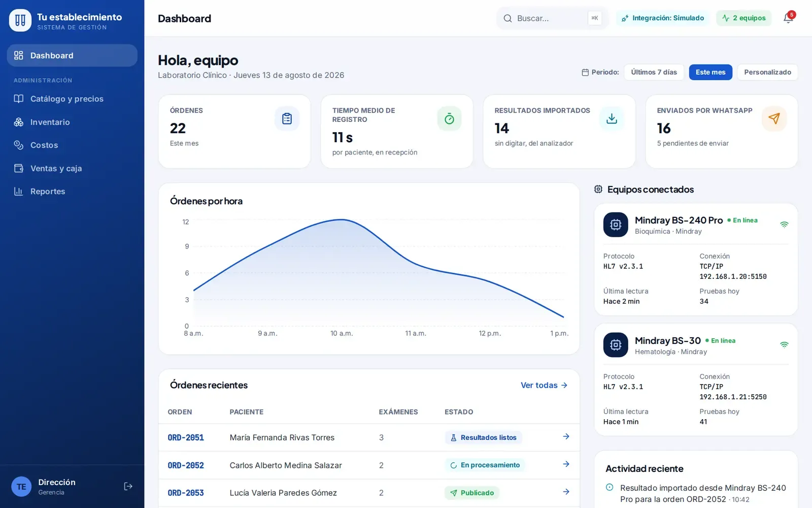Click the 10 a.m. axis label
The height and width of the screenshot is (508, 812).
342,333
